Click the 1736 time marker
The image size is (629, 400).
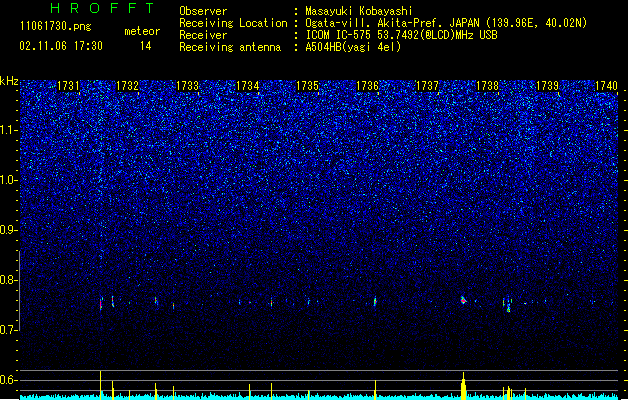point(367,86)
